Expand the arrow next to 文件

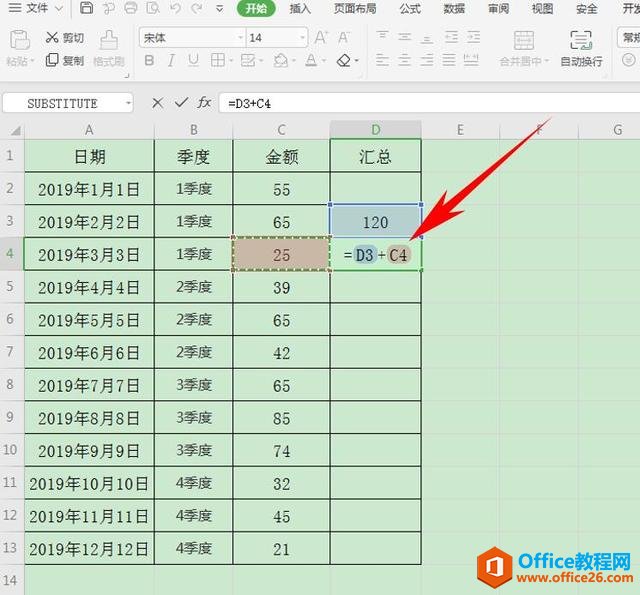click(59, 9)
